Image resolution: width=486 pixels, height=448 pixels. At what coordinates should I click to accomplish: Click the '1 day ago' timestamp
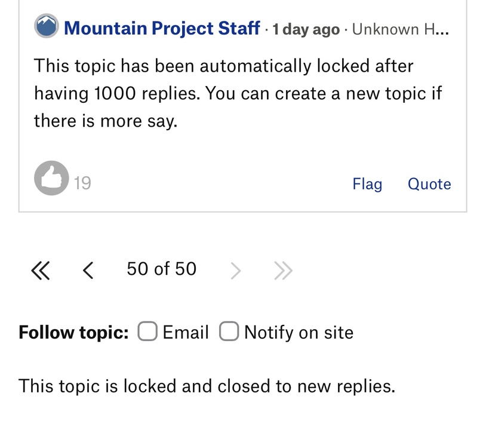point(306,29)
